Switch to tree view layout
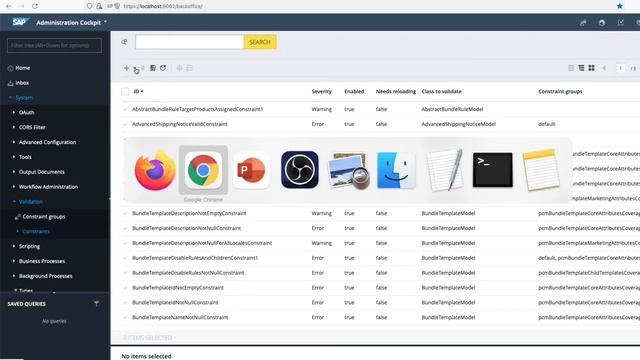 point(581,68)
